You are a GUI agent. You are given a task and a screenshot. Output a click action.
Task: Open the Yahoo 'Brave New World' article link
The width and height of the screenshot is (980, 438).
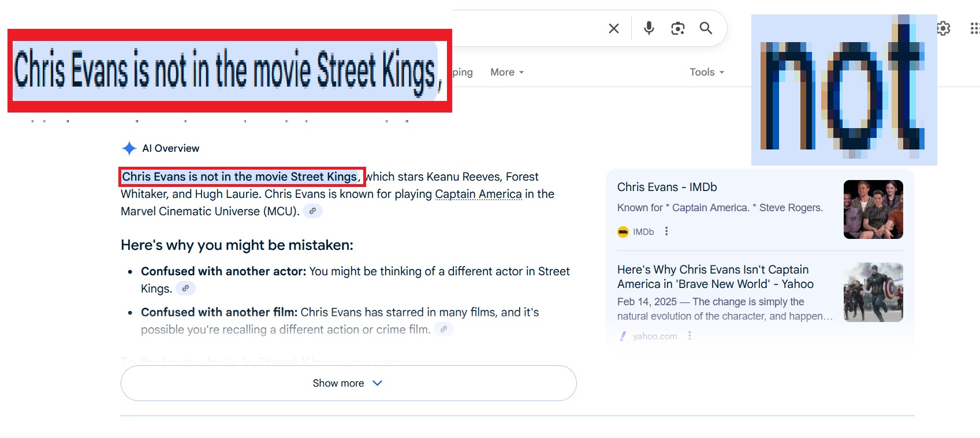(x=716, y=276)
